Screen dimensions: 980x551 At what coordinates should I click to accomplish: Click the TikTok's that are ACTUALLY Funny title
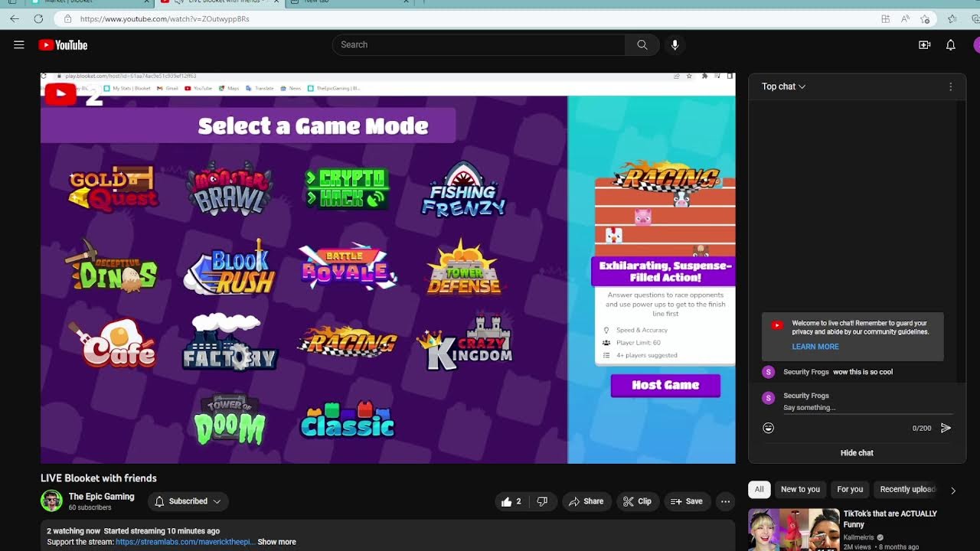[x=890, y=519]
